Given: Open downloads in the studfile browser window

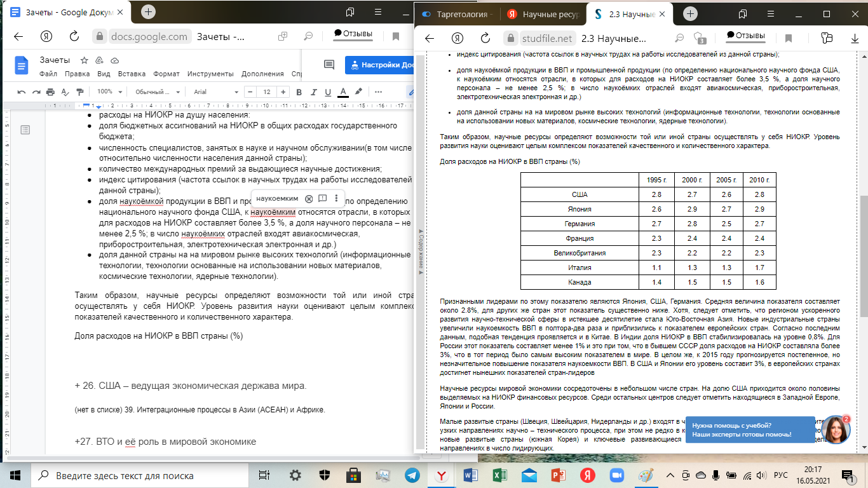Looking at the screenshot, I should tap(855, 37).
